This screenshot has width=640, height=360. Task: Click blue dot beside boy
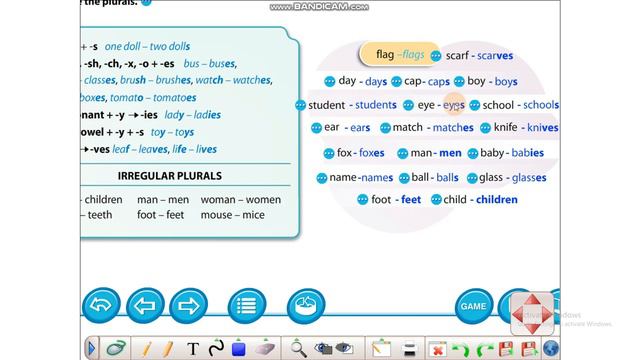pos(459,82)
